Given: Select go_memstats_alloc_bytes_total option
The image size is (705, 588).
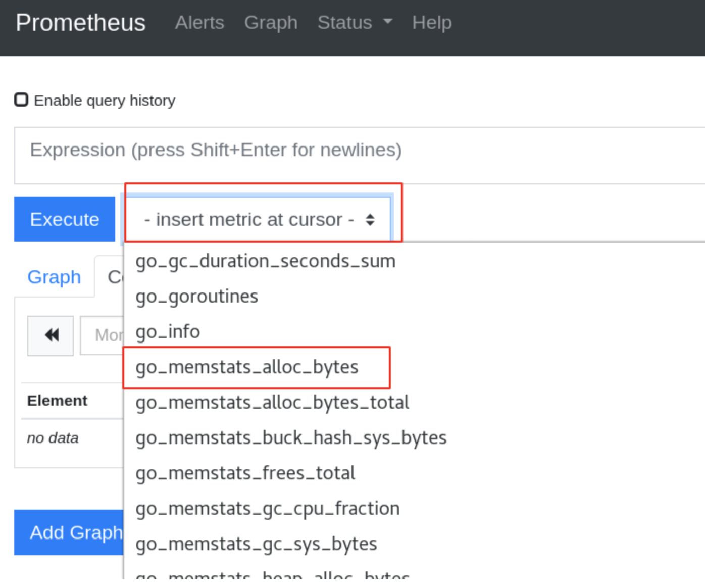Looking at the screenshot, I should point(272,403).
